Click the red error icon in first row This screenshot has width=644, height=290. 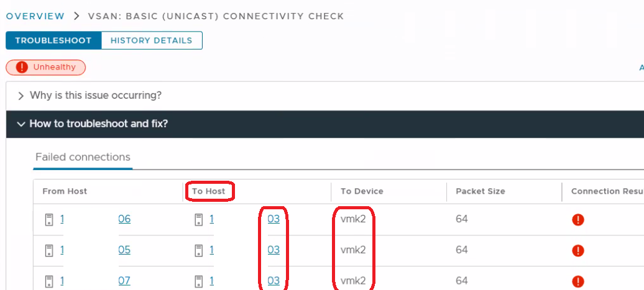(x=578, y=219)
